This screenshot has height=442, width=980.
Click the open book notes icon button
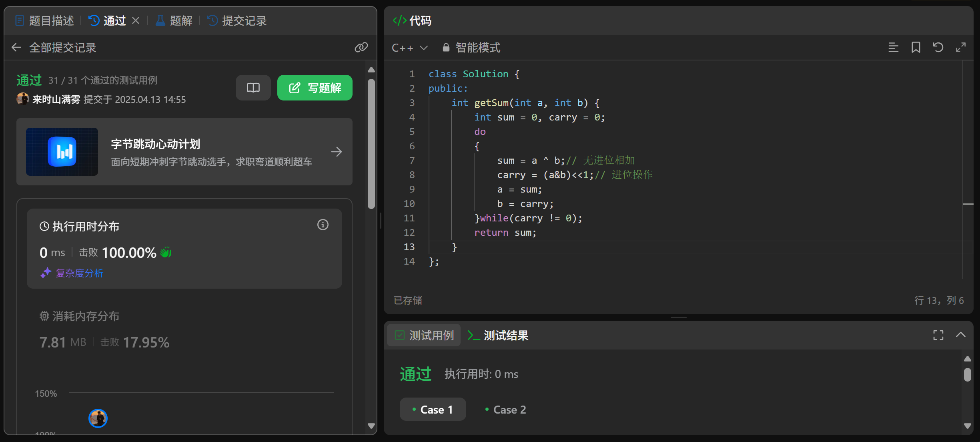pyautogui.click(x=253, y=88)
